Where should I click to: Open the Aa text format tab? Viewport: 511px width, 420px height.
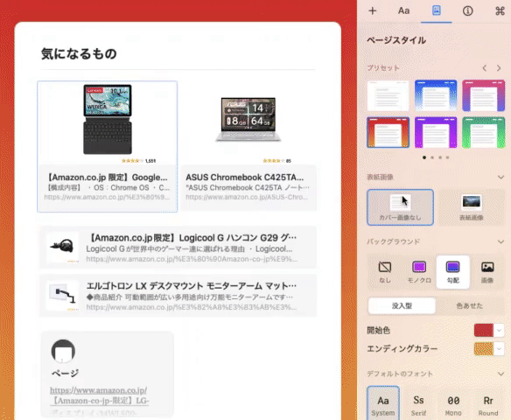pos(403,10)
